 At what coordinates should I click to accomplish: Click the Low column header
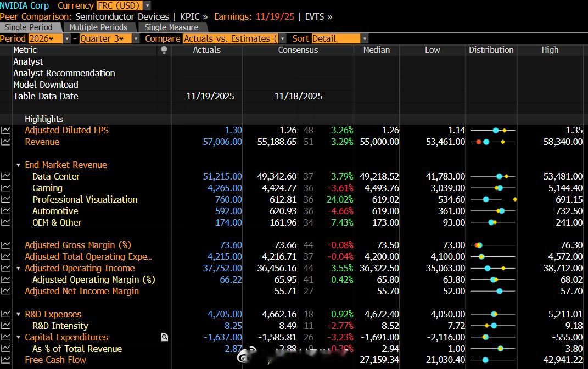(x=433, y=51)
